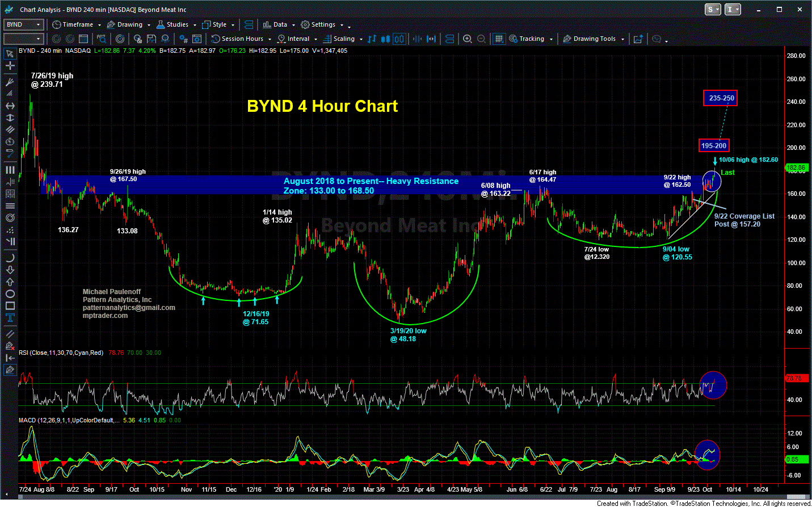Toggle solid candlestick chart style
Screen dimensions: 812x507
click(385, 39)
